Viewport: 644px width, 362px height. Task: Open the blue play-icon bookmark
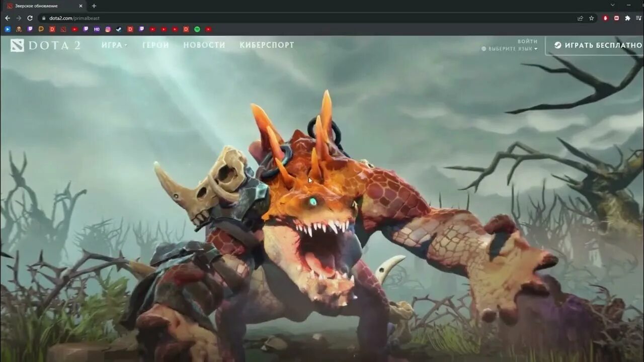pos(8,29)
